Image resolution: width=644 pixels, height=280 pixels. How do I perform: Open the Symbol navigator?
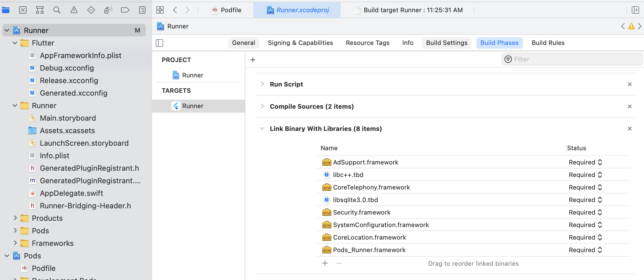point(40,10)
